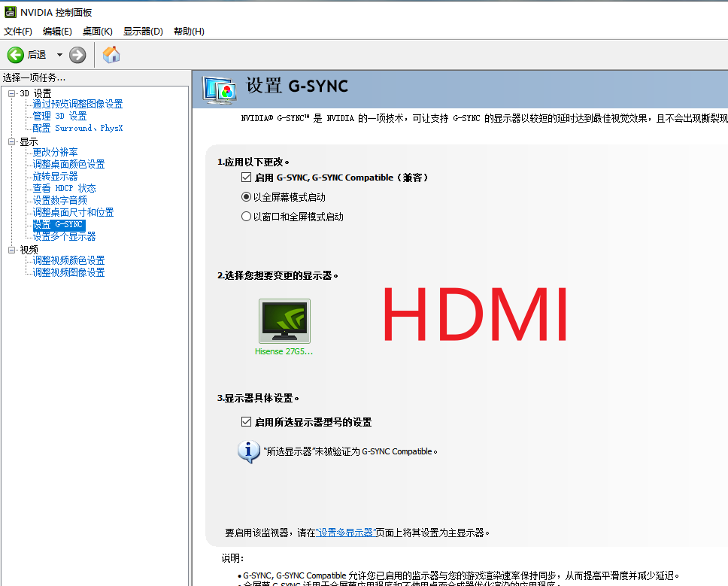The height and width of the screenshot is (586, 728).
Task: Open the 显示器(D) menu
Action: [141, 31]
